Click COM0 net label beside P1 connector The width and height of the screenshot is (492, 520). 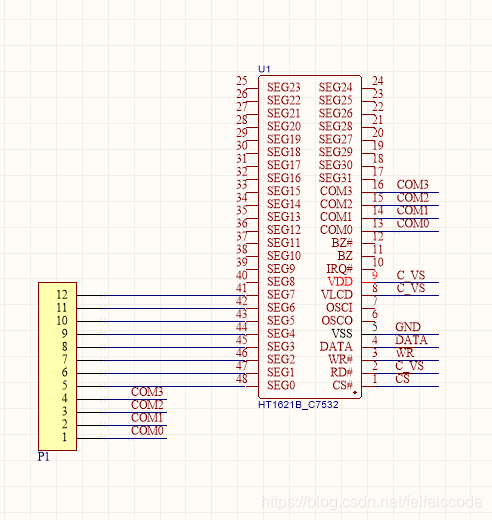tap(147, 431)
